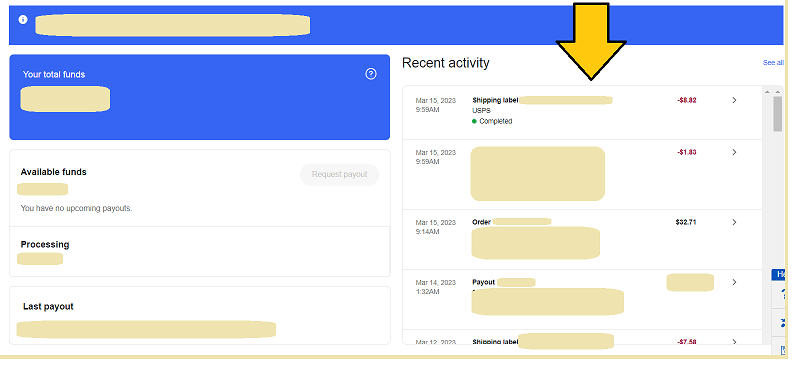Open the -$8.82 shipping label transaction chevron
This screenshot has width=798, height=371.
pyautogui.click(x=734, y=100)
